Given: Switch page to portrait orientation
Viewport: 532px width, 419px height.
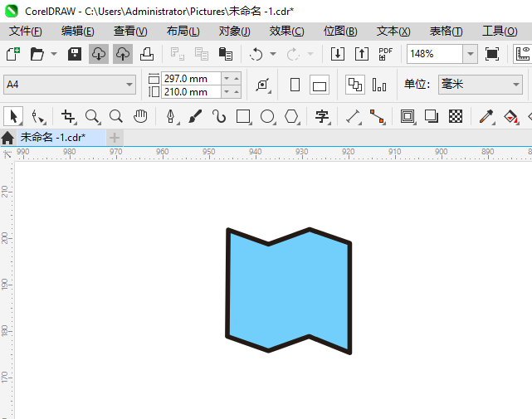Looking at the screenshot, I should click(295, 85).
